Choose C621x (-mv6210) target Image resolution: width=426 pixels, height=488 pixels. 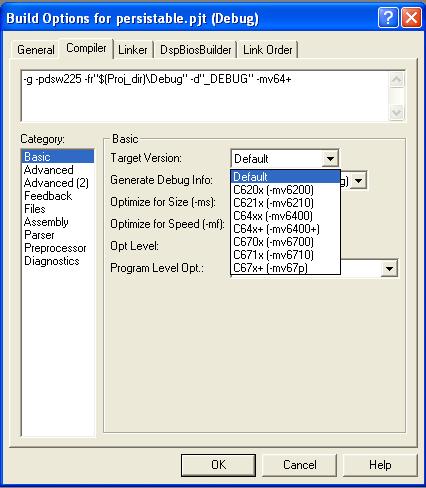(x=285, y=203)
